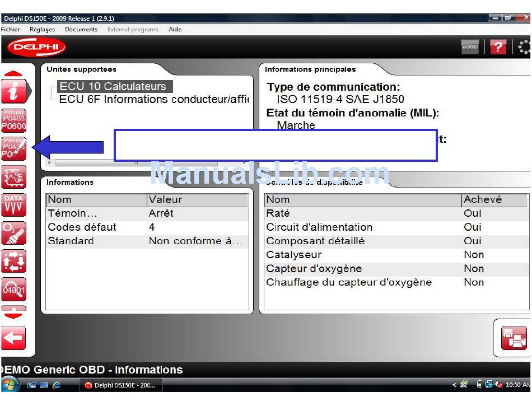The image size is (532, 406).
Task: Open the Aide menu
Action: (x=175, y=29)
